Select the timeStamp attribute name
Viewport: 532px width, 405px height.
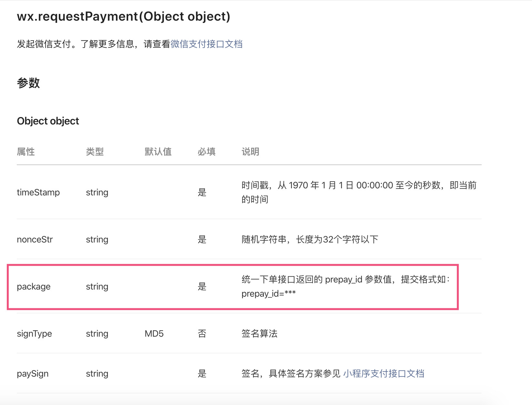coord(38,192)
